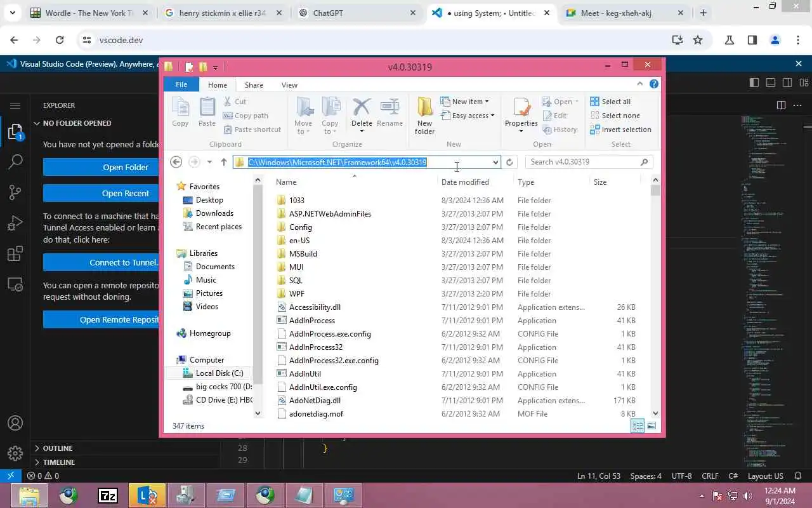The width and height of the screenshot is (812, 508).
Task: Open VS Code hamburger menu
Action: (15, 105)
